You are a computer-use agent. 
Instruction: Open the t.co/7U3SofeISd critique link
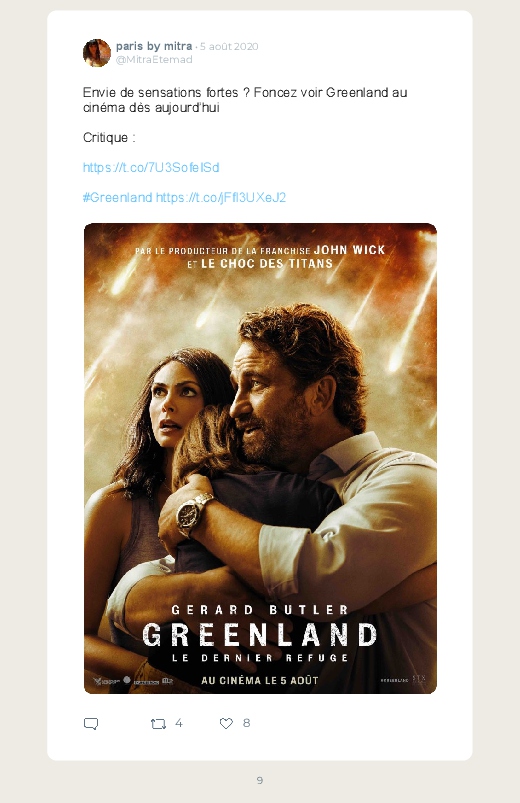(151, 167)
